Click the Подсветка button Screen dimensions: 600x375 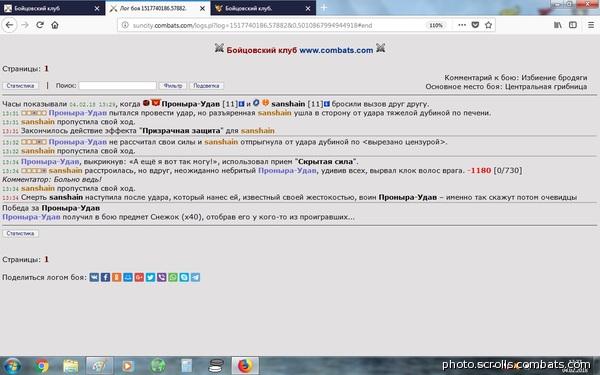pos(206,86)
